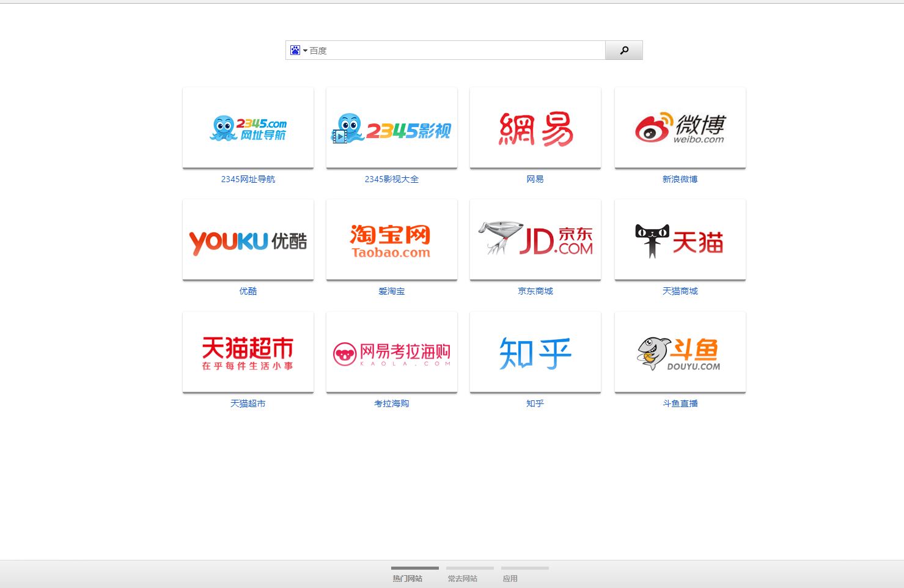This screenshot has height=588, width=904.
Task: Follow the 京东商城 text link
Action: (x=535, y=291)
